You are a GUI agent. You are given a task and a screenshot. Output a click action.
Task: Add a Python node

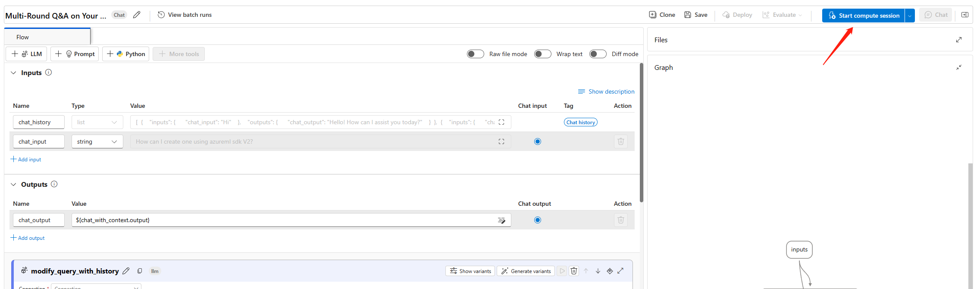point(125,54)
